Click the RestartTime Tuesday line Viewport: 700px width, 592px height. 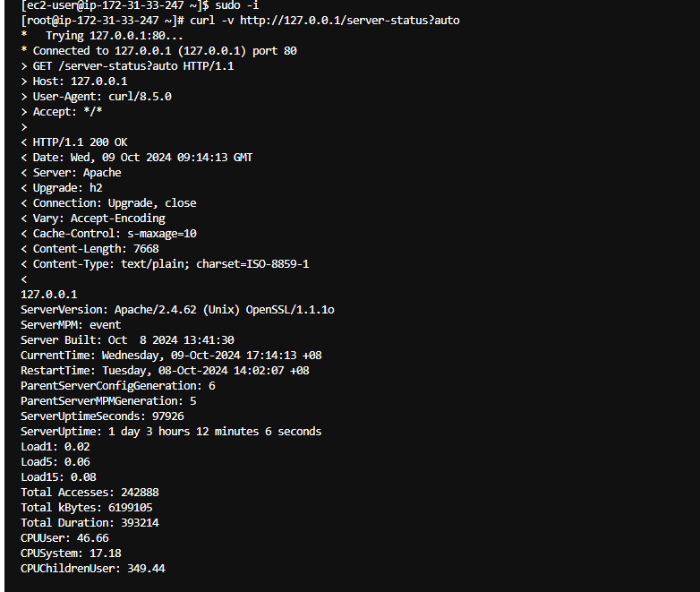(x=165, y=371)
